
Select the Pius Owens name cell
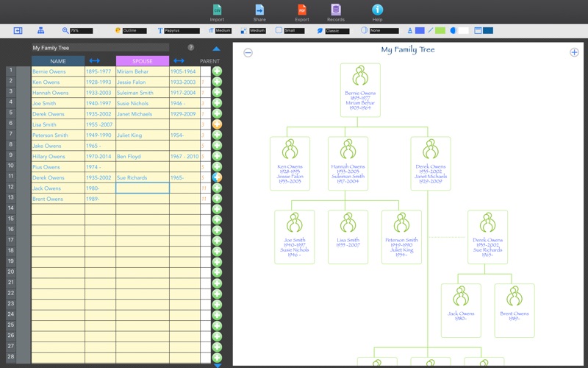[58, 167]
